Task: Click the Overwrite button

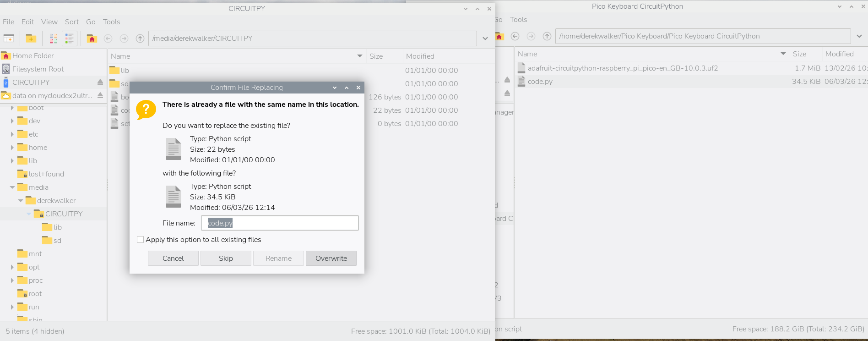Action: coord(331,258)
